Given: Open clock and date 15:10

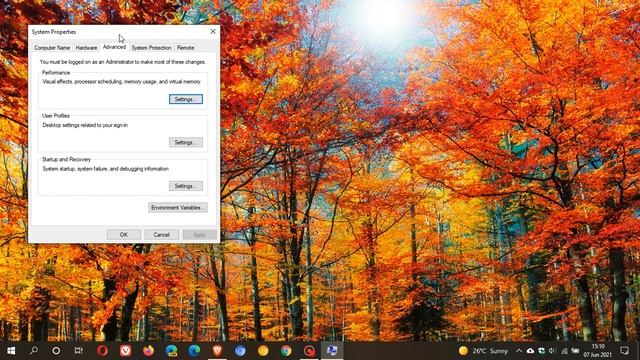Looking at the screenshot, I should coord(598,351).
